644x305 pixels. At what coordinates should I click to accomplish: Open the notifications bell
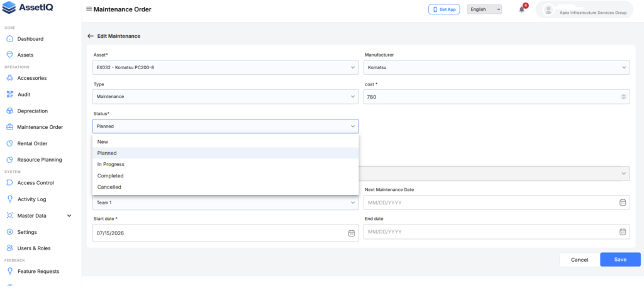pos(521,9)
